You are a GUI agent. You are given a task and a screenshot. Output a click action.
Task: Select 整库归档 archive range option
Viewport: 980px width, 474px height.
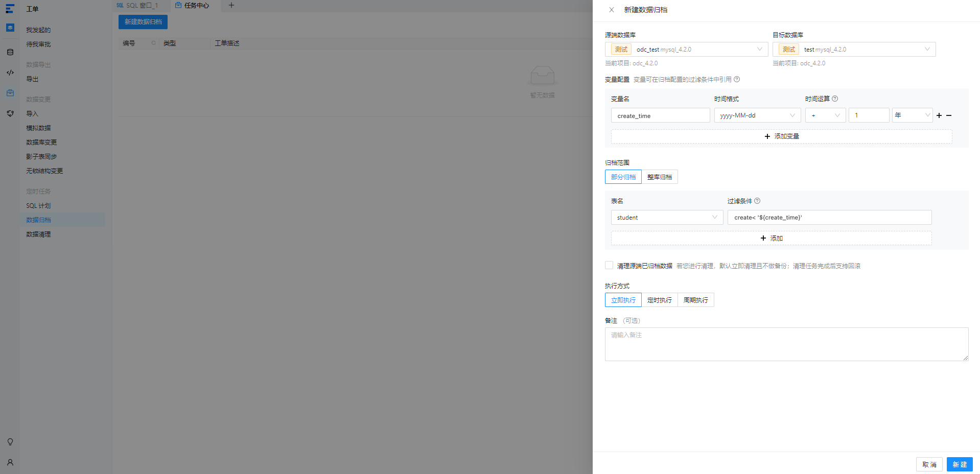(660, 177)
